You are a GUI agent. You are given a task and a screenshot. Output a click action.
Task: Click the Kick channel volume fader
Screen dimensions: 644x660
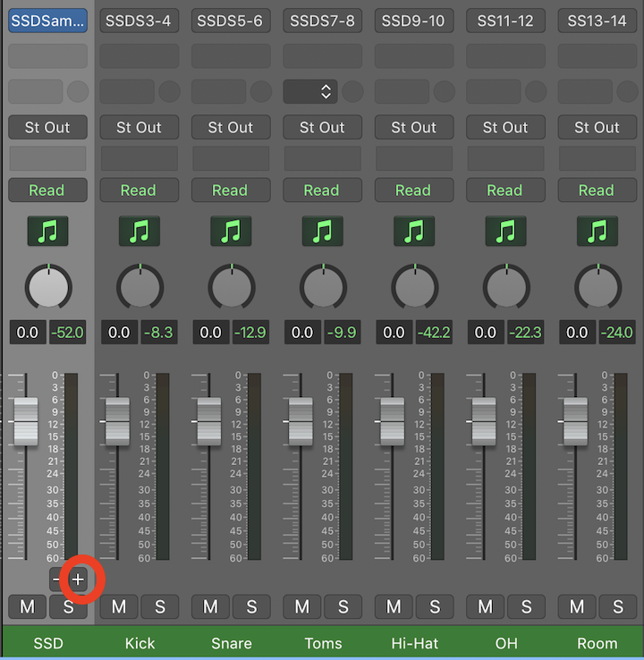click(x=117, y=421)
